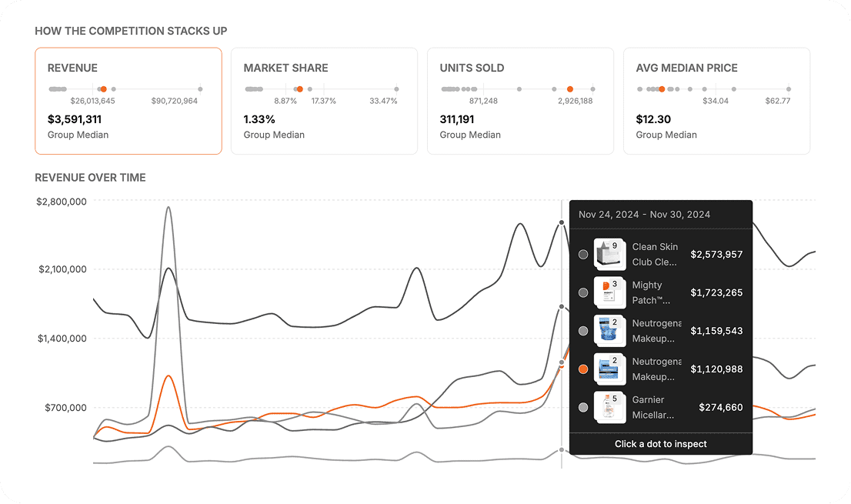Image resolution: width=851 pixels, height=504 pixels.
Task: Select the Units Sold metric card
Action: [x=520, y=101]
